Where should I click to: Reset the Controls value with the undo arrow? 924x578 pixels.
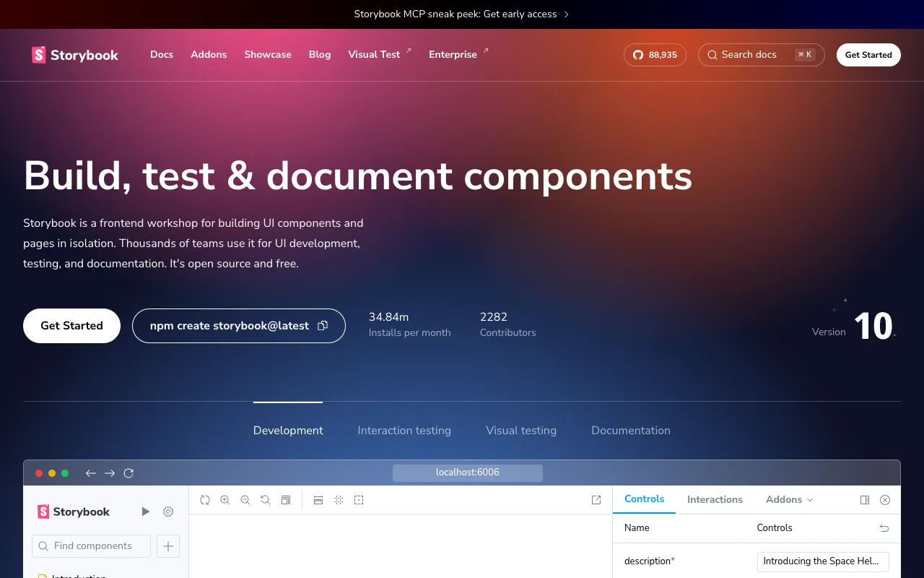point(884,528)
